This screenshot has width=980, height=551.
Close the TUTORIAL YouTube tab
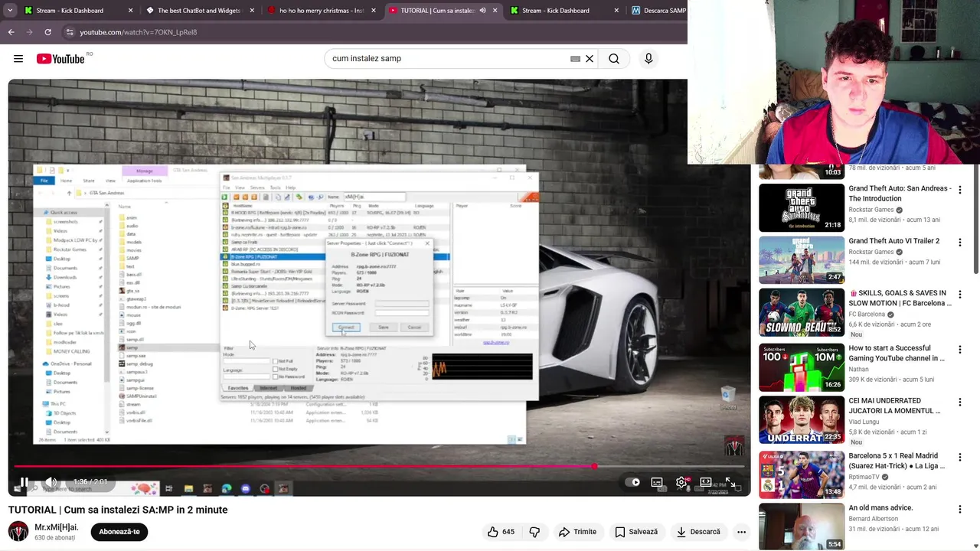click(x=495, y=11)
